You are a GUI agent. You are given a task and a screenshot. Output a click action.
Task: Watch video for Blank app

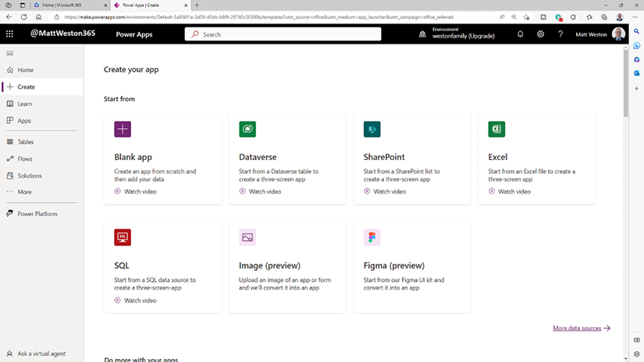[136, 191]
